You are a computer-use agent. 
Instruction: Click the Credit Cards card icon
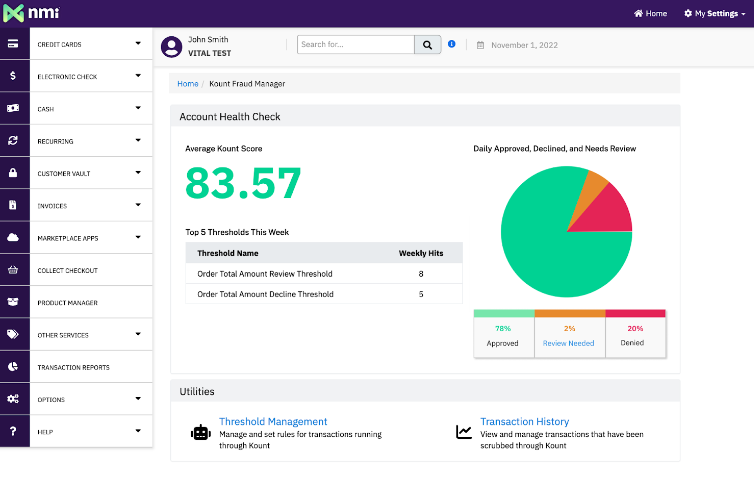pos(13,44)
